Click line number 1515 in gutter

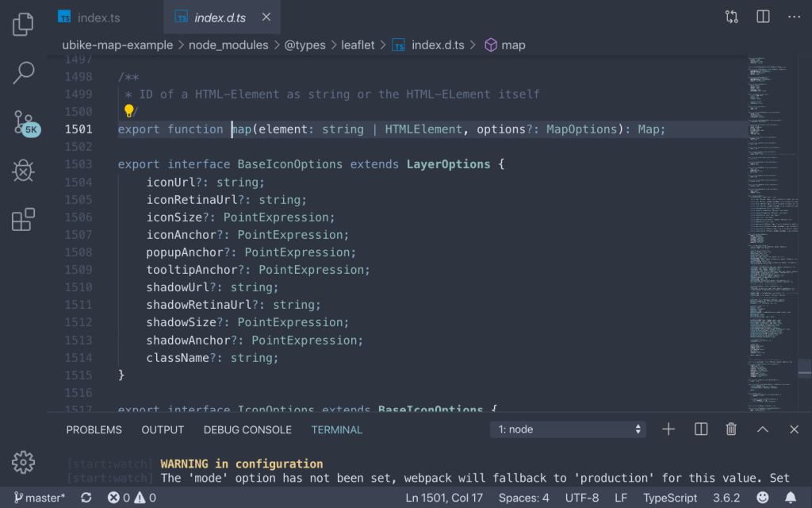point(79,375)
